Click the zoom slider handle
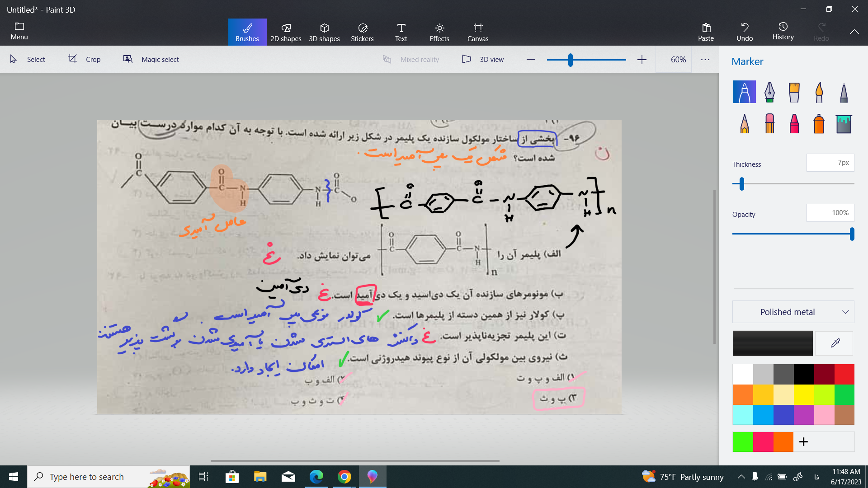This screenshot has width=868, height=488. (x=571, y=60)
